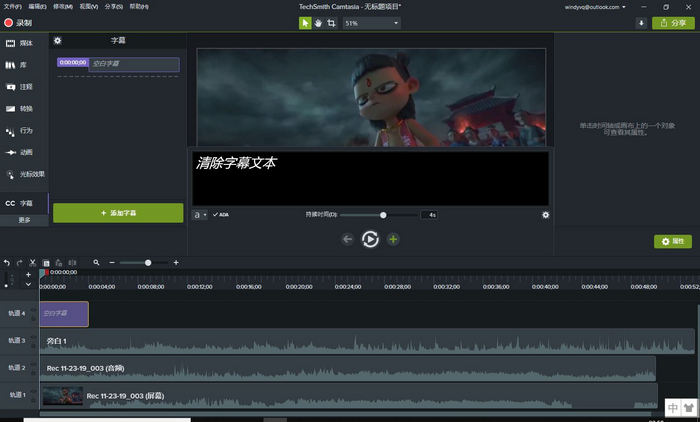Click the Split icon in timeline toolbar

coord(72,263)
